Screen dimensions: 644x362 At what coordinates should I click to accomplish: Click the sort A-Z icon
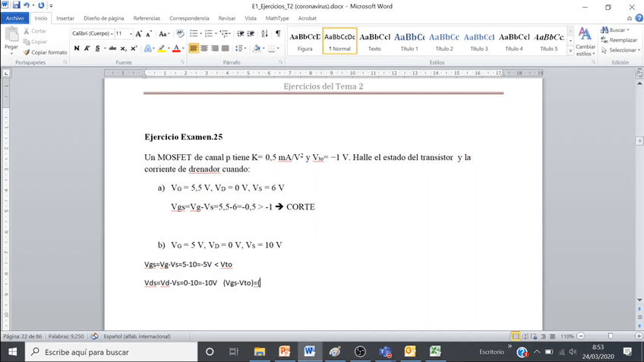pyautogui.click(x=264, y=33)
